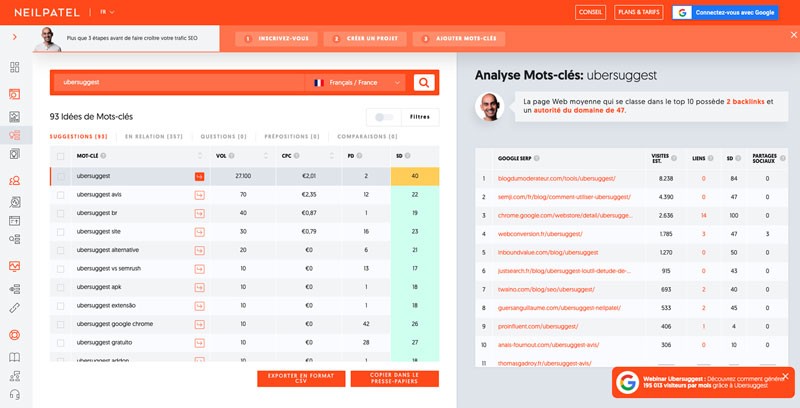Click the Filtres label button

(420, 117)
